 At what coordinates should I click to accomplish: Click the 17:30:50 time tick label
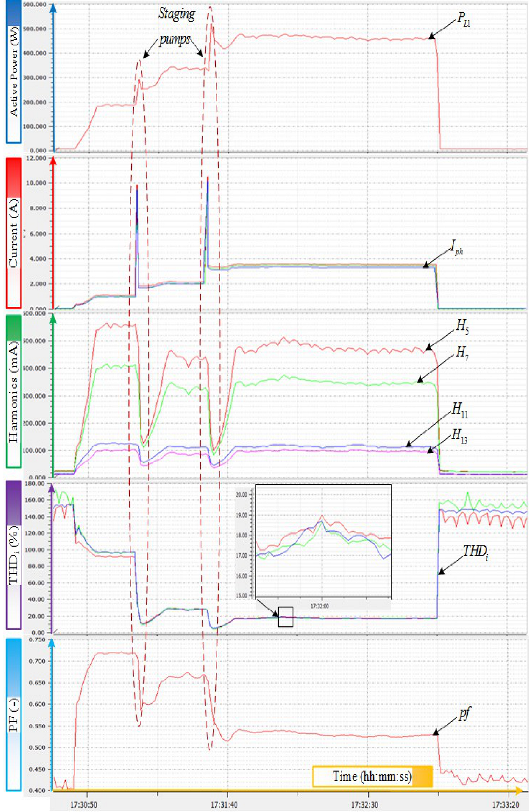84,805
